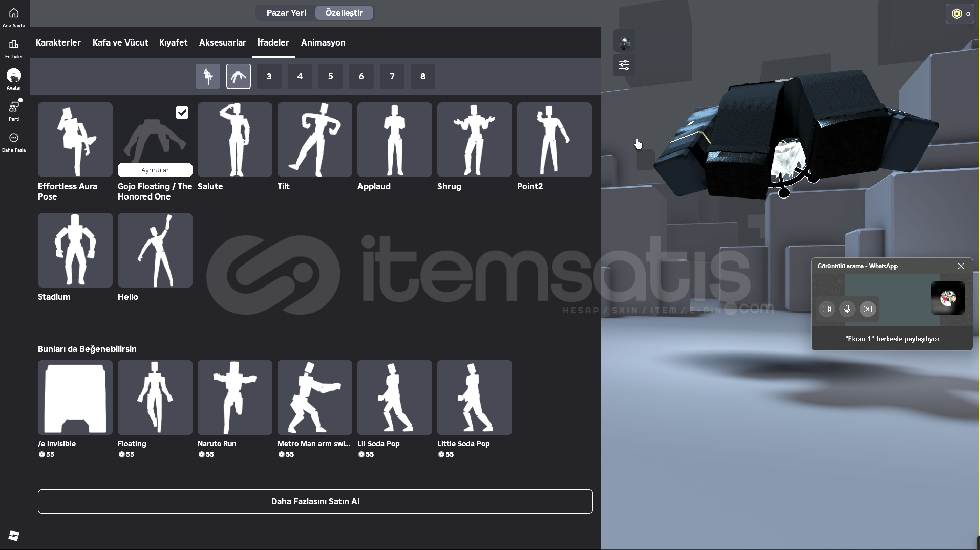Viewport: 980px width, 550px height.
Task: Click the Robux balance icon
Action: click(956, 14)
